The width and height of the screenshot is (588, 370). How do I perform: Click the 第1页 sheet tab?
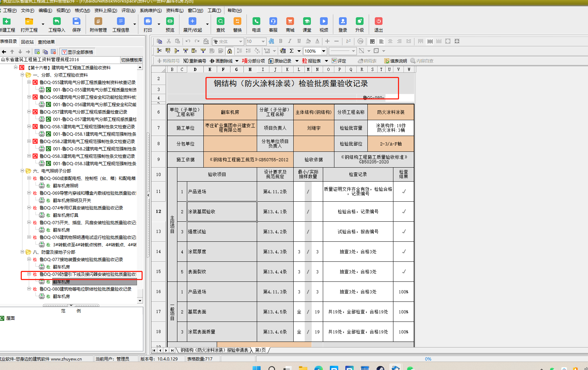pyautogui.click(x=260, y=350)
